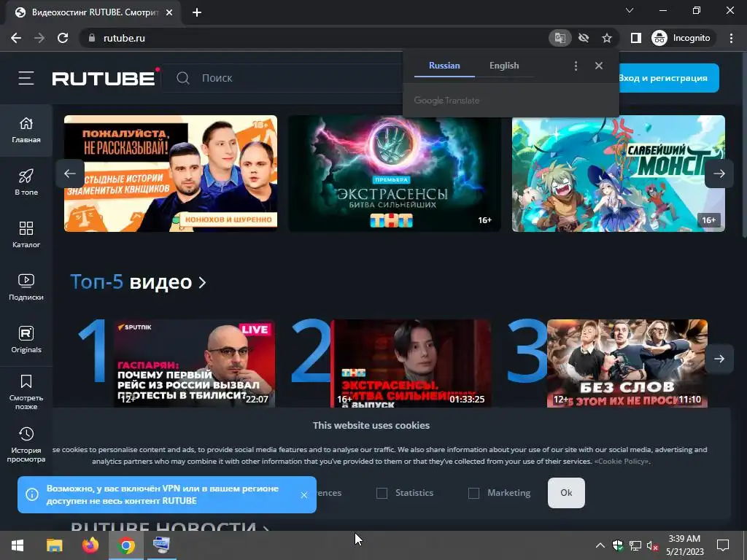Move the banner carousel to the previous slide
The height and width of the screenshot is (560, 747).
coord(70,174)
